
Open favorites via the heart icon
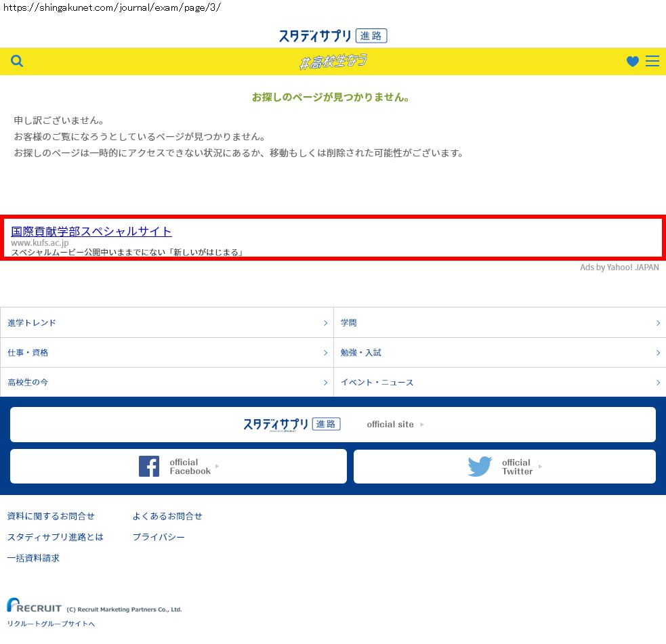633,62
